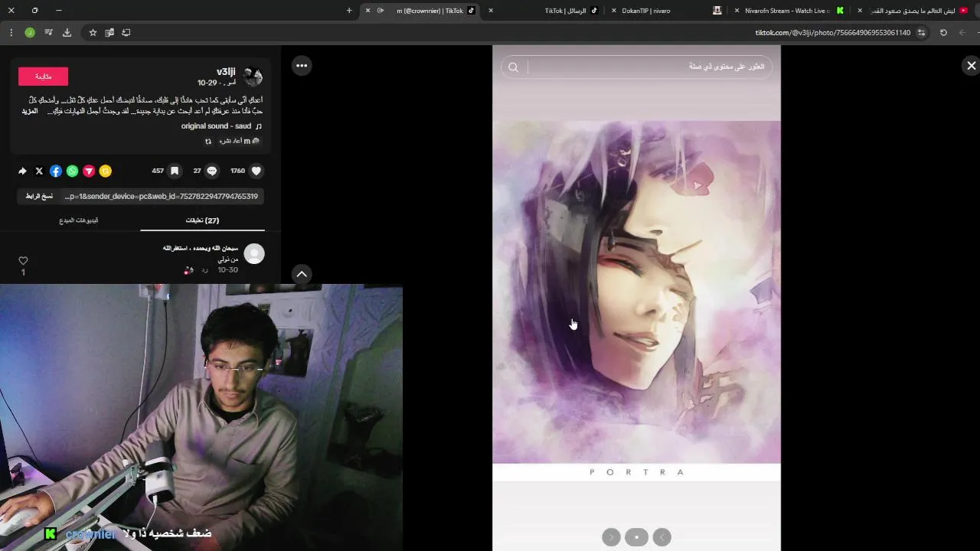Click the comment date 10-30
Screen dimensions: 980x551
227,270
